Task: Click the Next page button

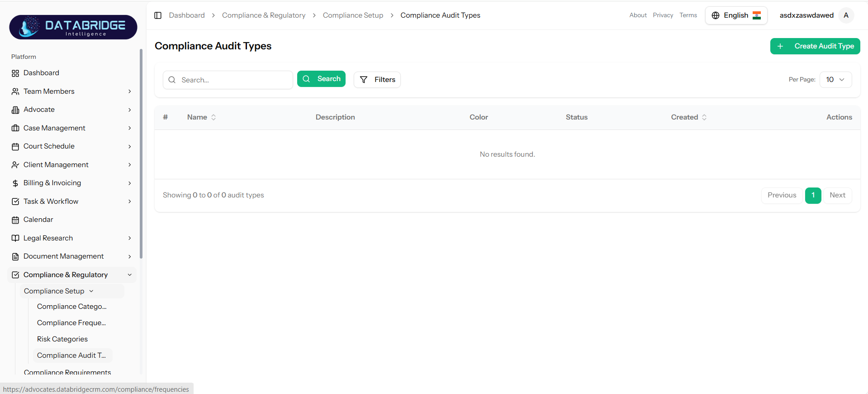Action: point(837,195)
